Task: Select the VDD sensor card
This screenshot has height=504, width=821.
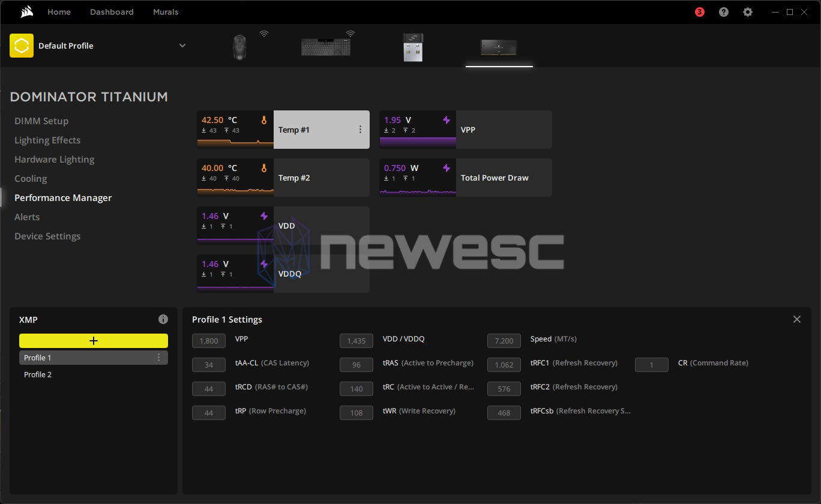Action: click(x=283, y=226)
